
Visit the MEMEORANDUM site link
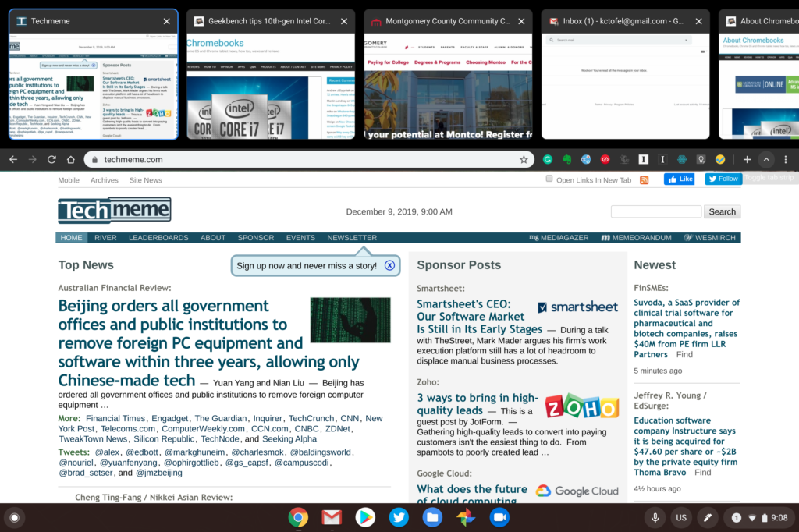(x=637, y=238)
